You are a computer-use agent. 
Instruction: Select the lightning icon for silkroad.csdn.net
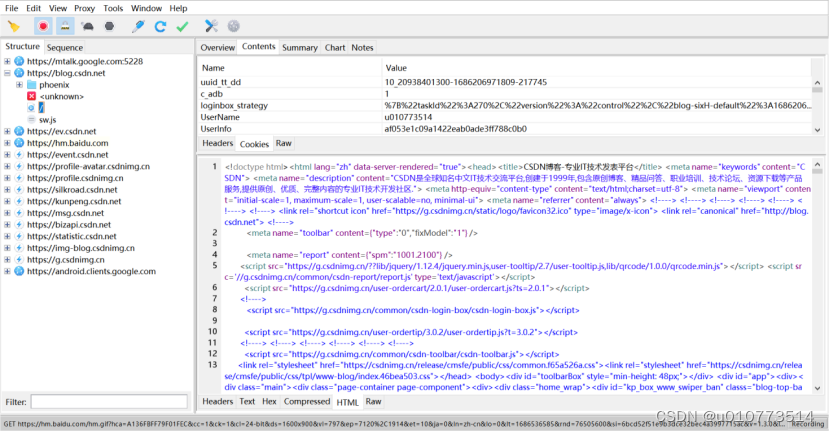point(19,190)
